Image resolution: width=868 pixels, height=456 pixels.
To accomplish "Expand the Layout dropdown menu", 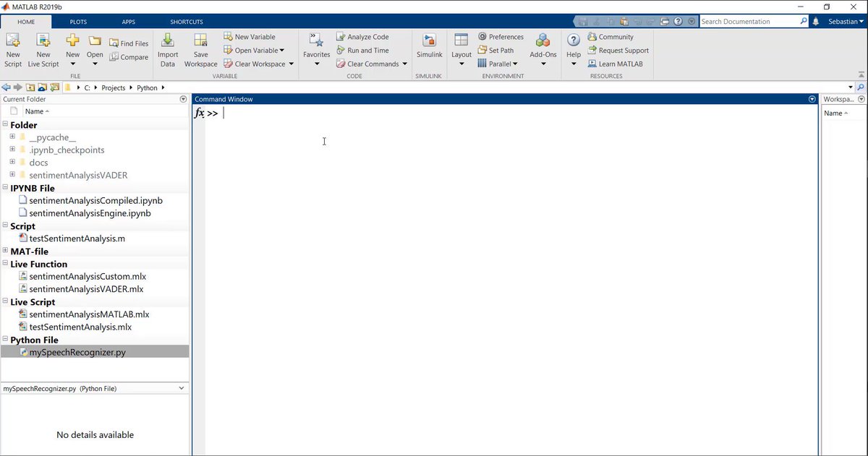I will tap(461, 64).
